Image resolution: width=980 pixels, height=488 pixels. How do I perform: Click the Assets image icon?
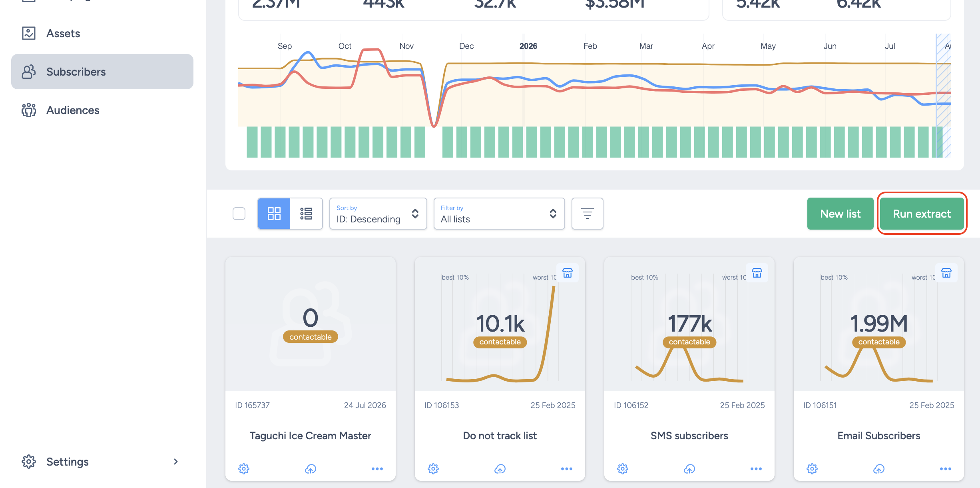(x=29, y=33)
